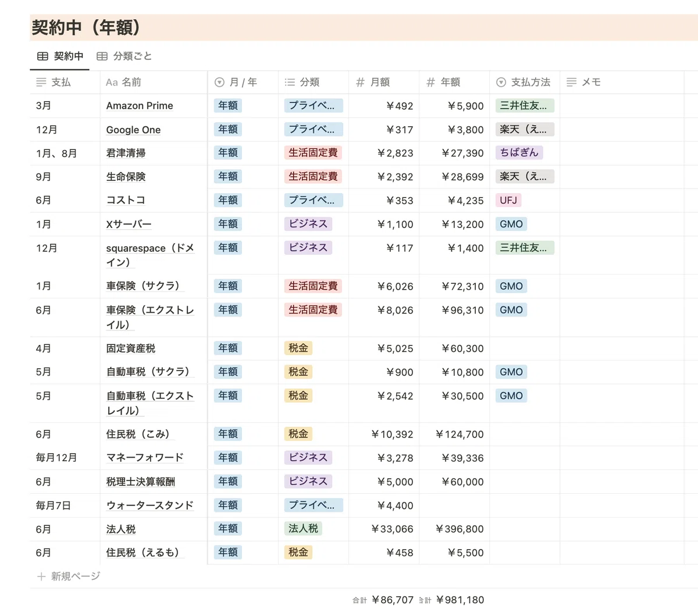This screenshot has height=616, width=698.
Task: Open the Amazon Prime page
Action: click(140, 106)
